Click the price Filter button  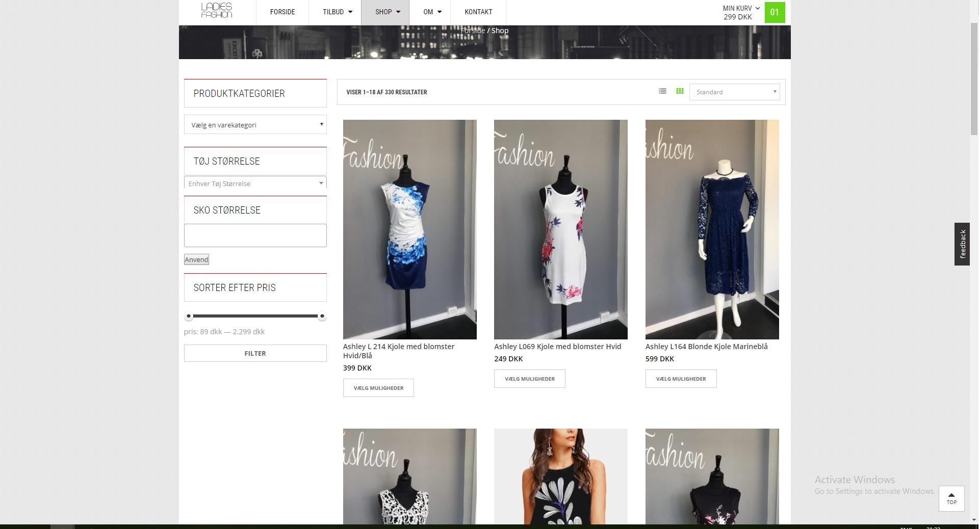click(x=255, y=353)
